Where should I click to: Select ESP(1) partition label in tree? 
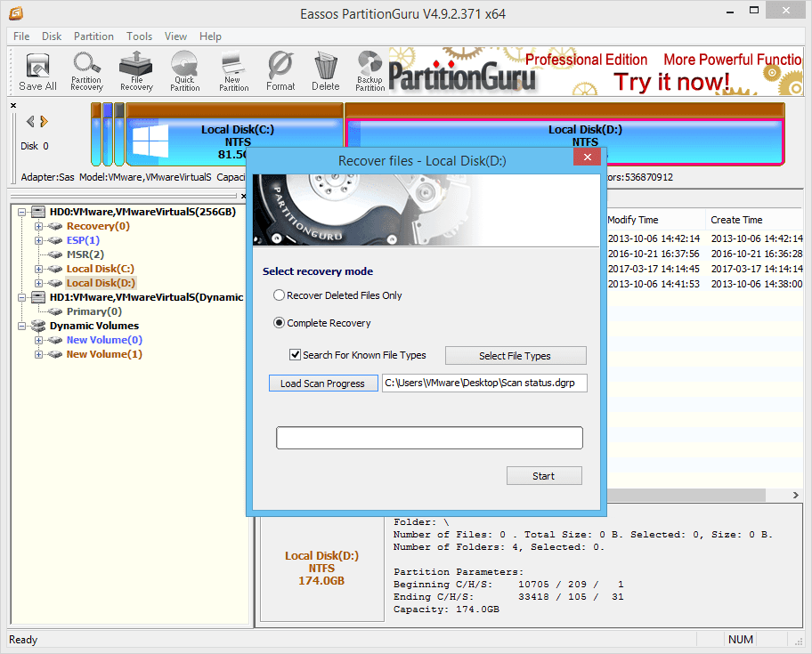pos(83,240)
